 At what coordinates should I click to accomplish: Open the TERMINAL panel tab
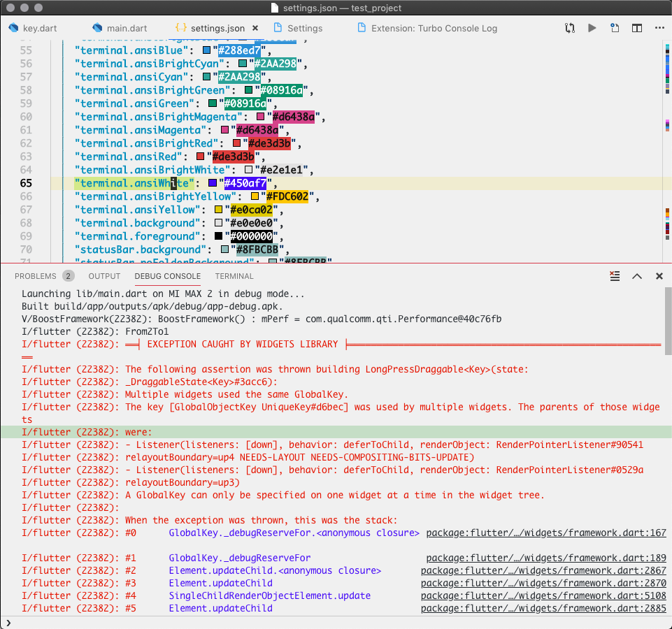(234, 276)
